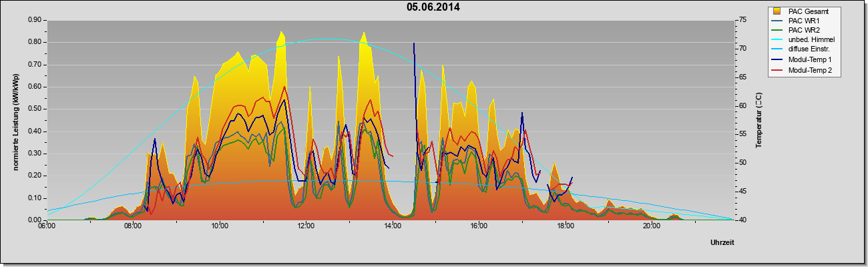Viewport: 868px width, 267px height.
Task: Click the 0.50 power axis value
Action: [35, 109]
